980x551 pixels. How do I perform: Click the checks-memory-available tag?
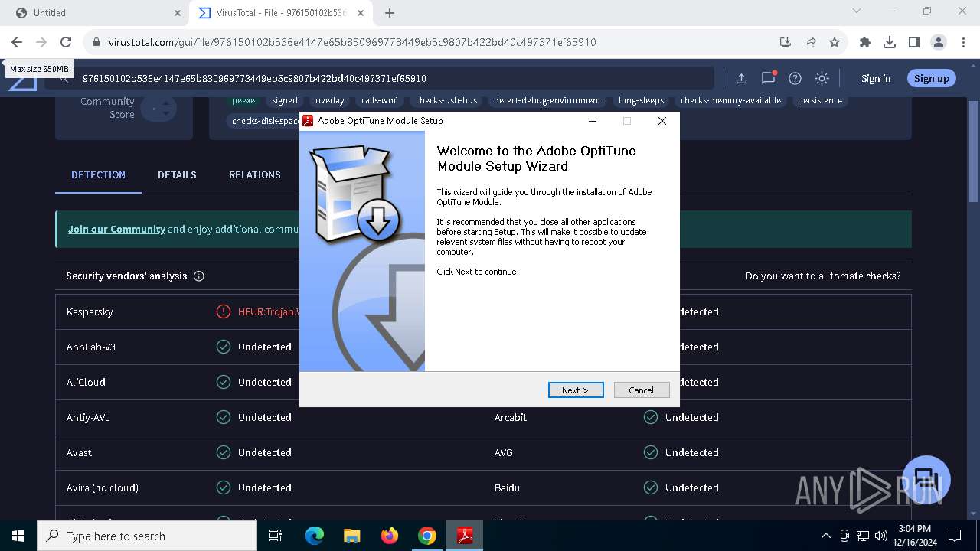(x=730, y=100)
